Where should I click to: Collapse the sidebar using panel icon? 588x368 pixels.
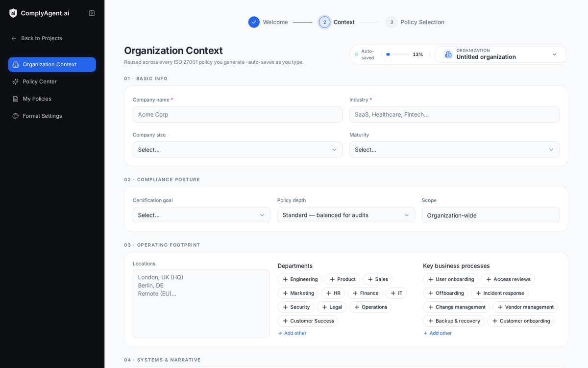(x=92, y=13)
